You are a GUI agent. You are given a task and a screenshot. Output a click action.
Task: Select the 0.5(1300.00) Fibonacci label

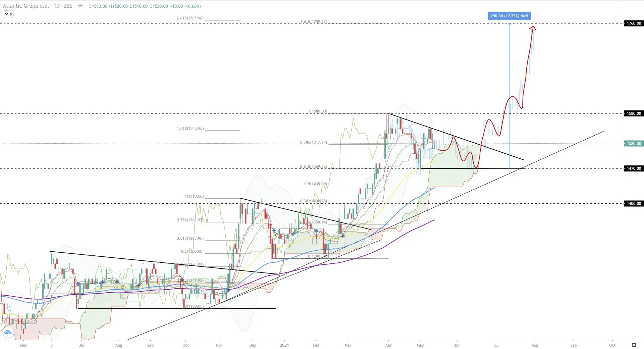[192, 251]
